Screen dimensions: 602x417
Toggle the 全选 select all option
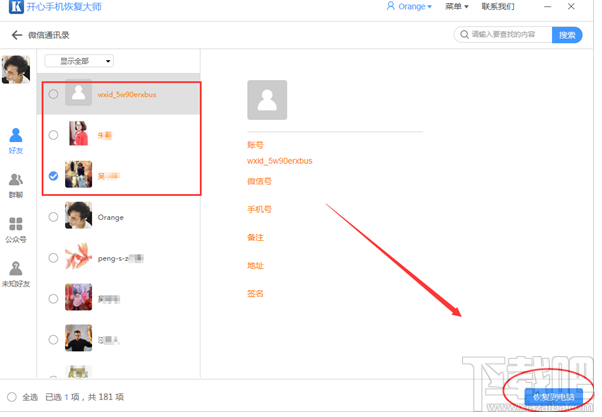12,397
